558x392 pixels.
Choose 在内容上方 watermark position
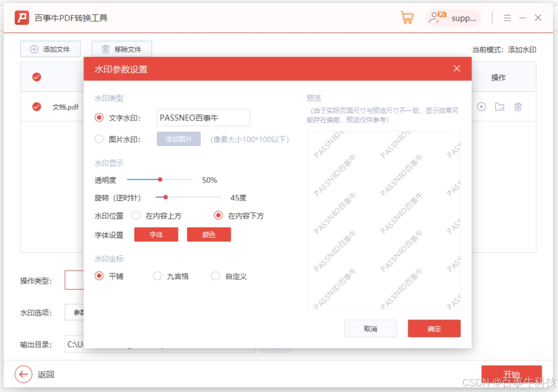pos(136,216)
